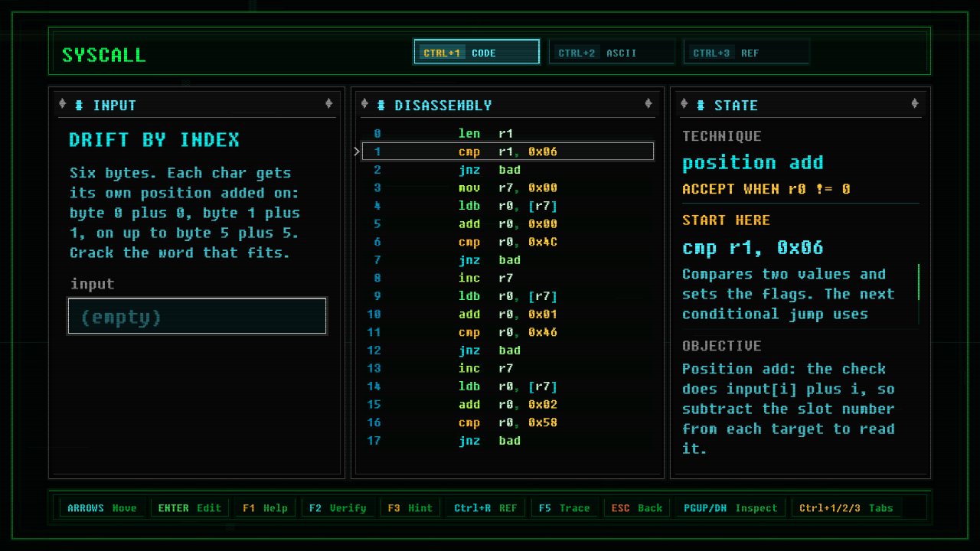
Task: Select disassembly line 9 ldb r0, [r7]
Action: 508,296
